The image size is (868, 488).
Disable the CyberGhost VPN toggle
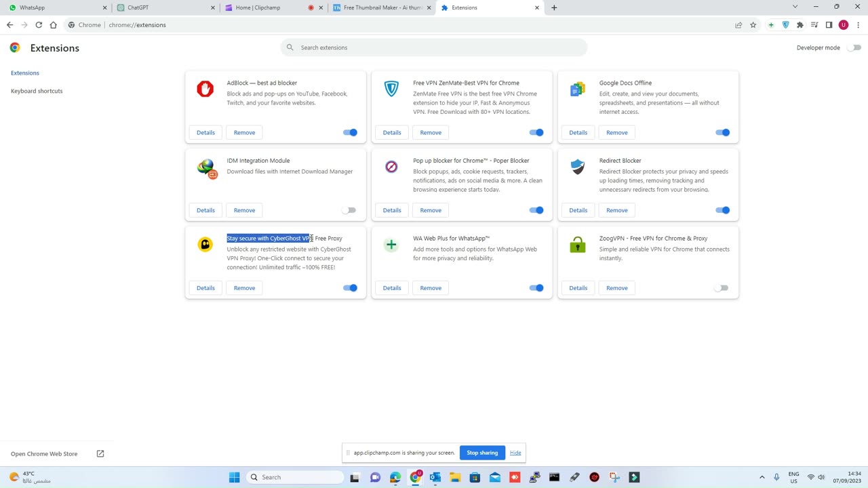coord(350,288)
